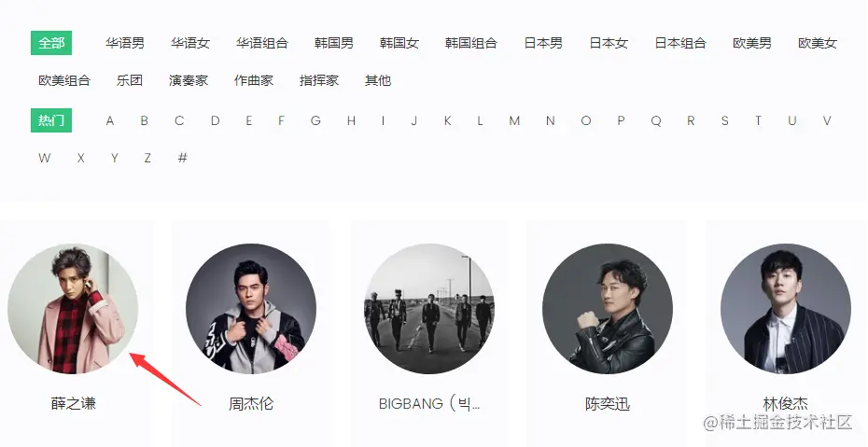The image size is (868, 447).
Task: Select the 热门 initial filter
Action: tap(51, 120)
